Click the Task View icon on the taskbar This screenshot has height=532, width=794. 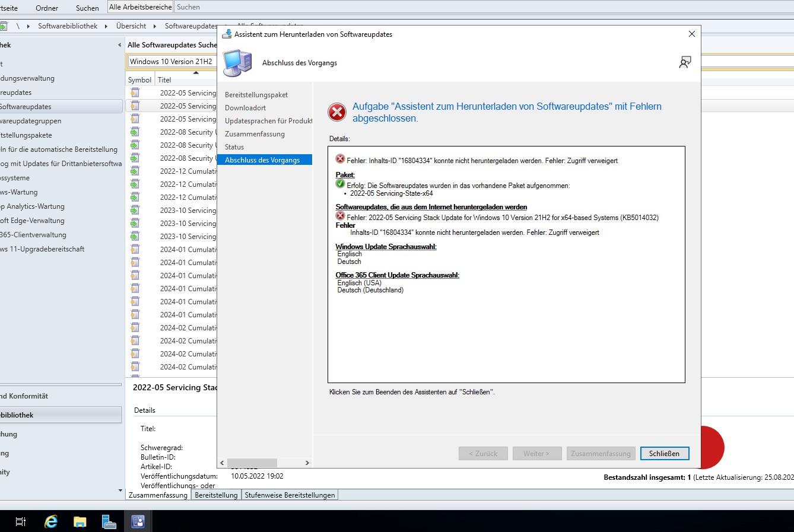pos(20,521)
